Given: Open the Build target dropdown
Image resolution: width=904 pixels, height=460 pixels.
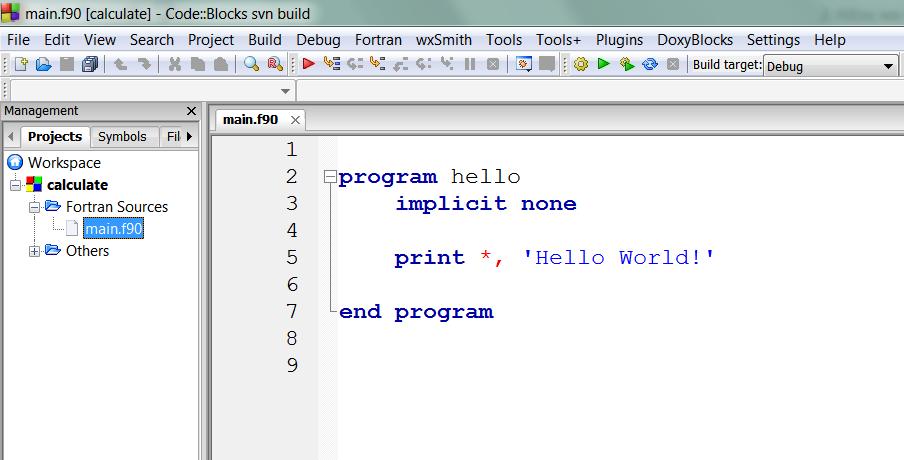Looking at the screenshot, I should (830, 66).
